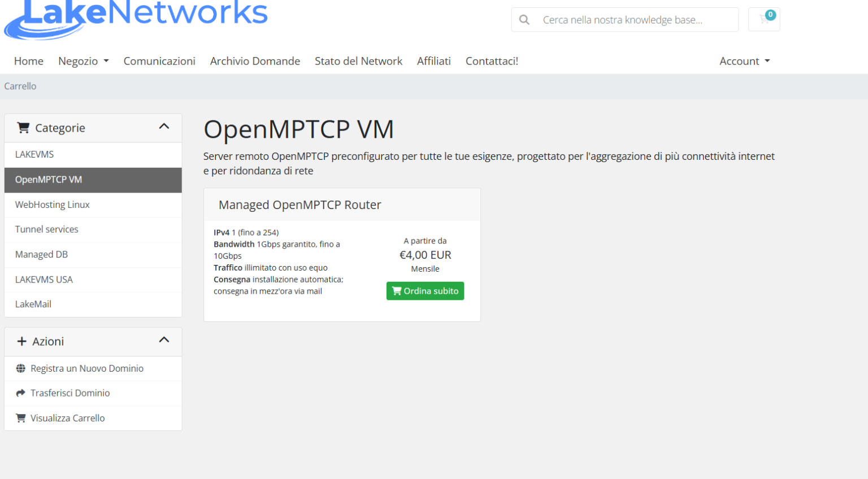
Task: Open the LakeMail category
Action: (x=93, y=304)
